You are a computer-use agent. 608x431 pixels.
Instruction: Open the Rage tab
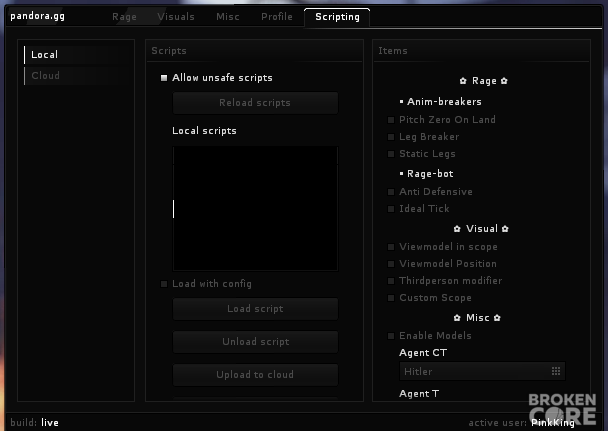point(124,17)
